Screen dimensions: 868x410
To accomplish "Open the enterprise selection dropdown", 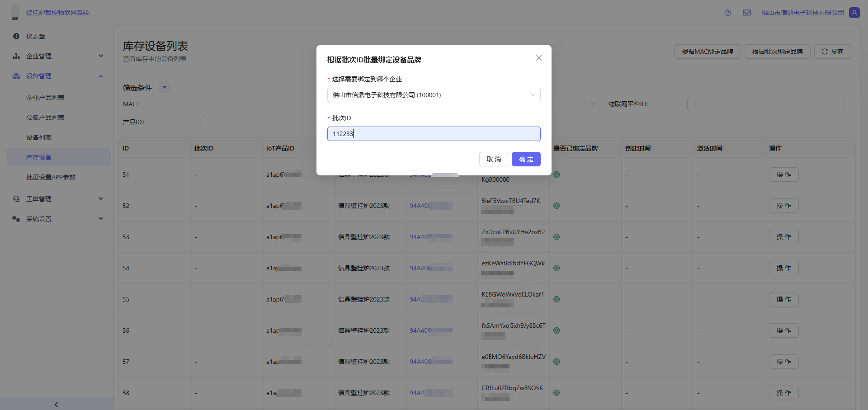I will coord(434,95).
